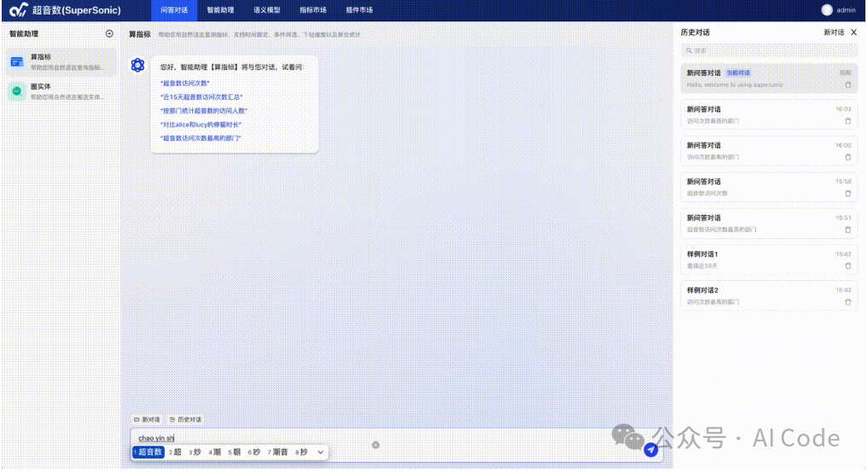The image size is (868, 473).
Task: Delete the 16:02 conversation
Action: click(x=848, y=120)
